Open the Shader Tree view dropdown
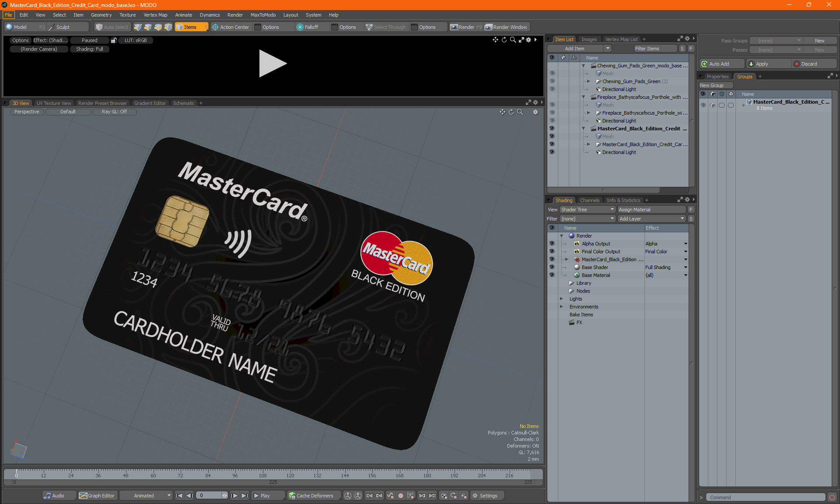Viewport: 840px width, 504px height. pyautogui.click(x=588, y=210)
